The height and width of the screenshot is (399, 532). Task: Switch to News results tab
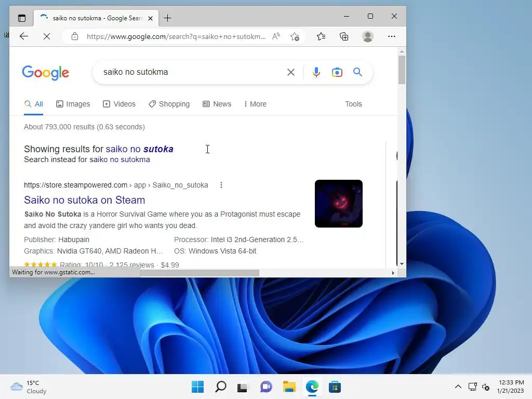pos(217,104)
